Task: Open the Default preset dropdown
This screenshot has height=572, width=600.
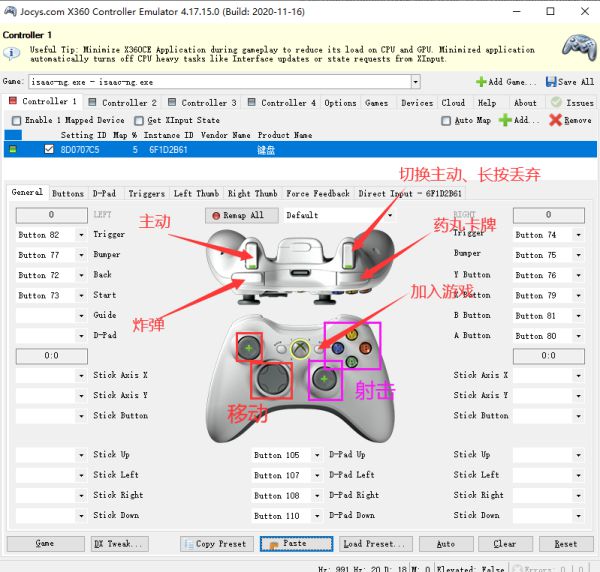Action: tap(388, 215)
